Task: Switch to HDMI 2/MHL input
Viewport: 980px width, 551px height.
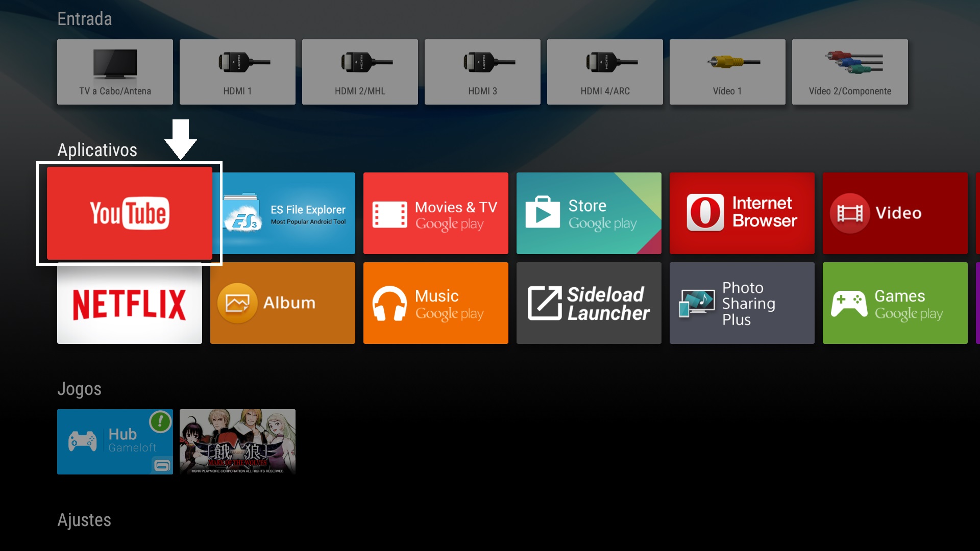Action: [360, 72]
